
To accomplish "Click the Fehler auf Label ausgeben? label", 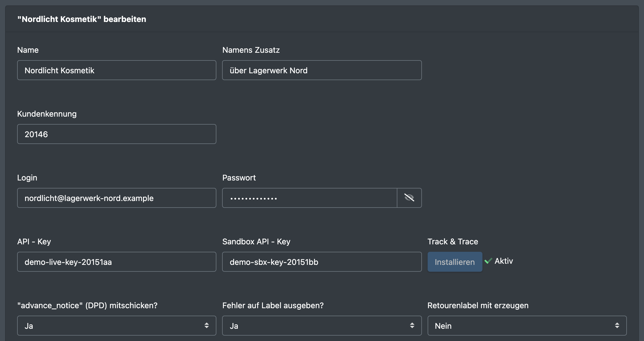I will pos(273,305).
